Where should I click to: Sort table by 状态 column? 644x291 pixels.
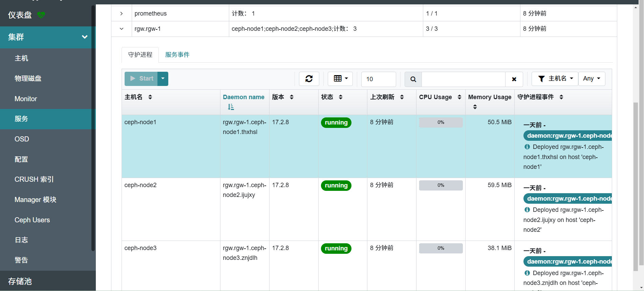click(x=341, y=97)
